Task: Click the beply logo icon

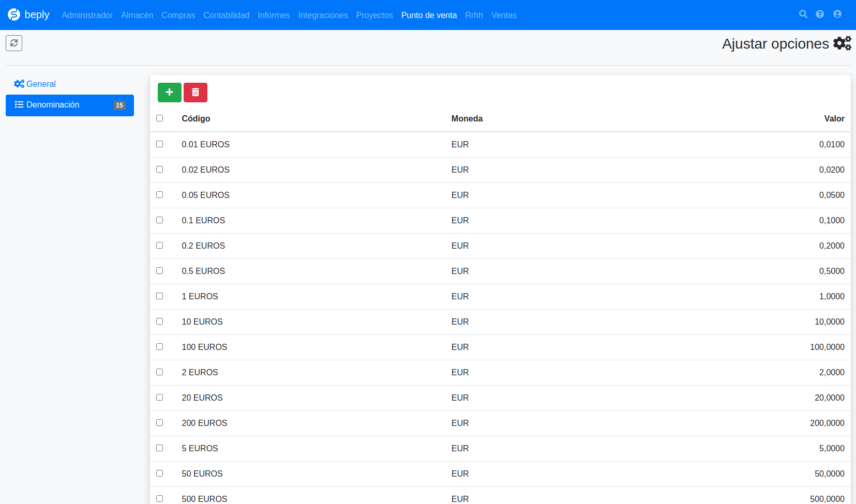Action: click(x=14, y=14)
